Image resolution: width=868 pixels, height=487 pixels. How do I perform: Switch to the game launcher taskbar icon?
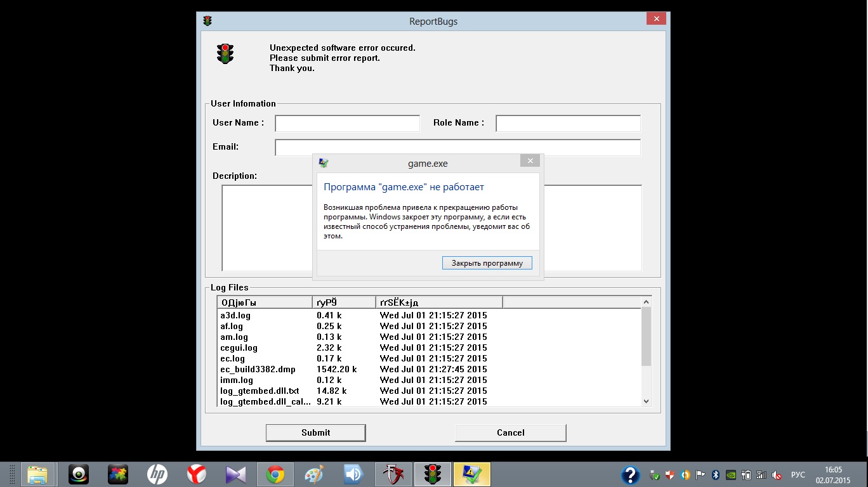tap(393, 474)
